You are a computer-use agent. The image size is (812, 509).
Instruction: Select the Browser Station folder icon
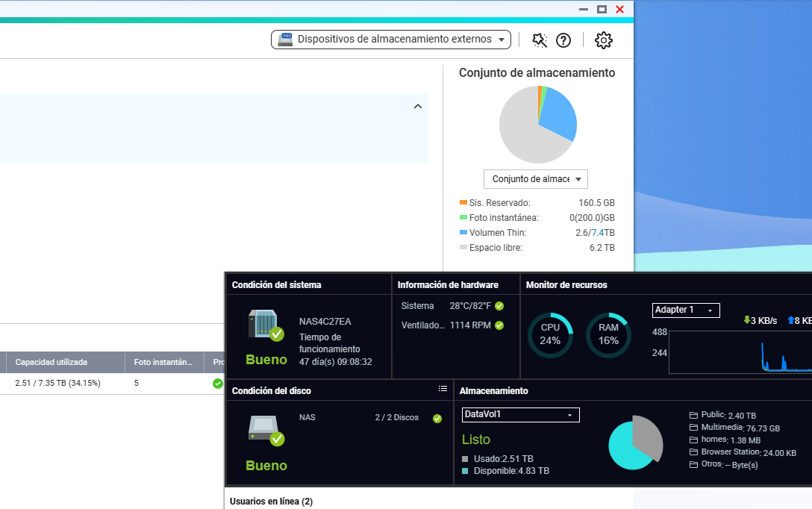tap(693, 452)
